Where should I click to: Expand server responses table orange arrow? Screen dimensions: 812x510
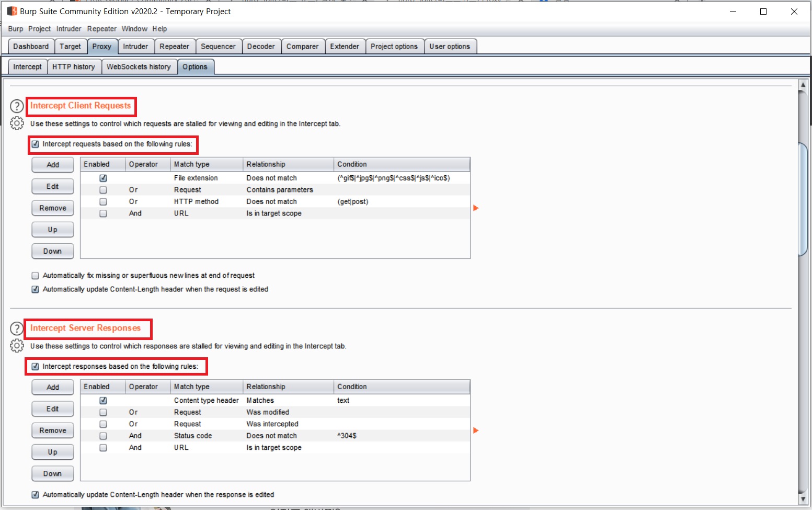476,430
